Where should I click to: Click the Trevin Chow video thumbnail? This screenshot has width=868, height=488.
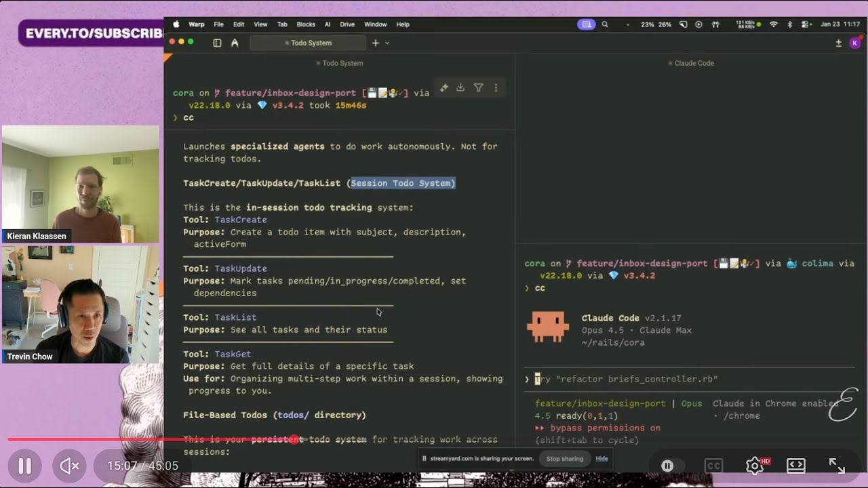[81, 305]
